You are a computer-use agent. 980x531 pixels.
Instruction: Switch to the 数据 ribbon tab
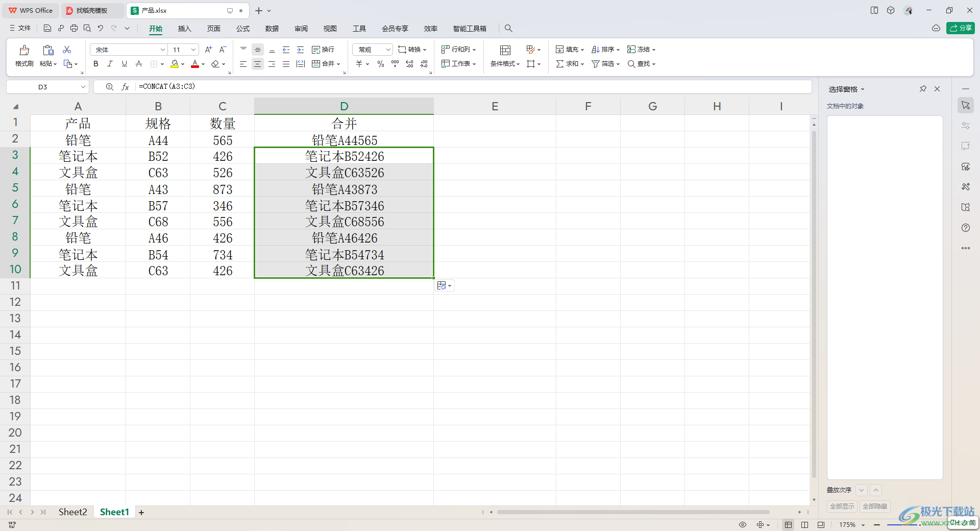(272, 29)
